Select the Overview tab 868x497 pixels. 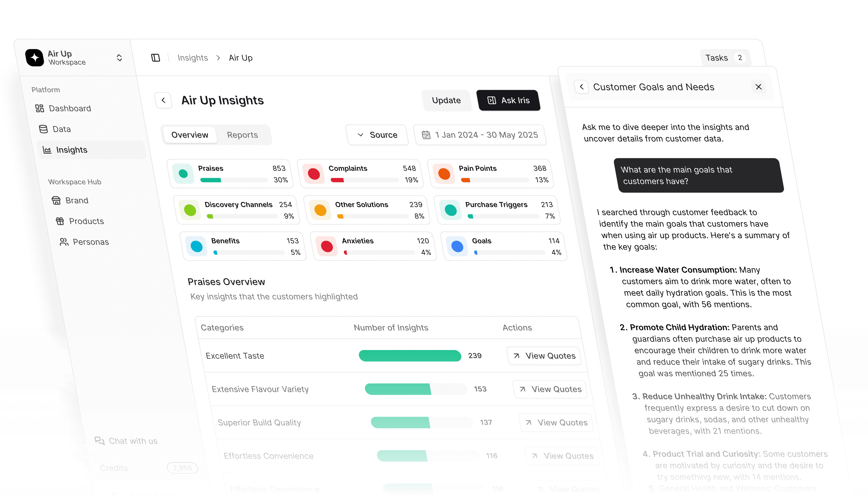click(189, 135)
